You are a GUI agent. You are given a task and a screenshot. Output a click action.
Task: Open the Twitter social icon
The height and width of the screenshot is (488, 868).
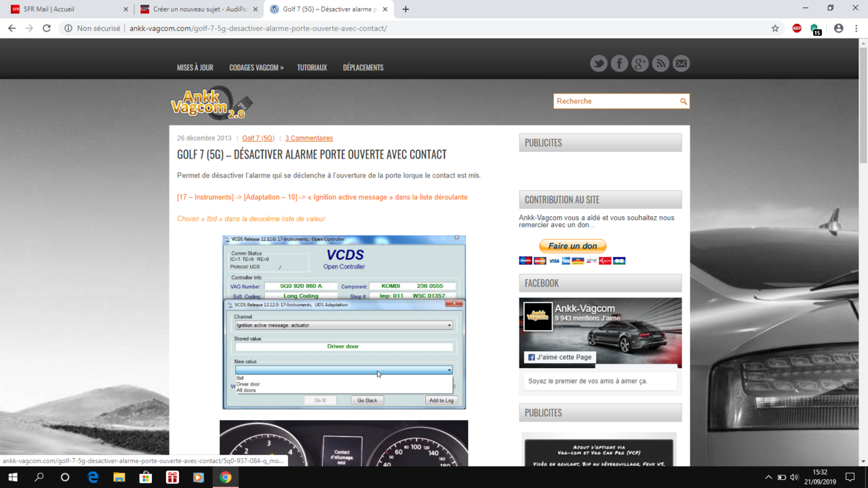click(599, 64)
